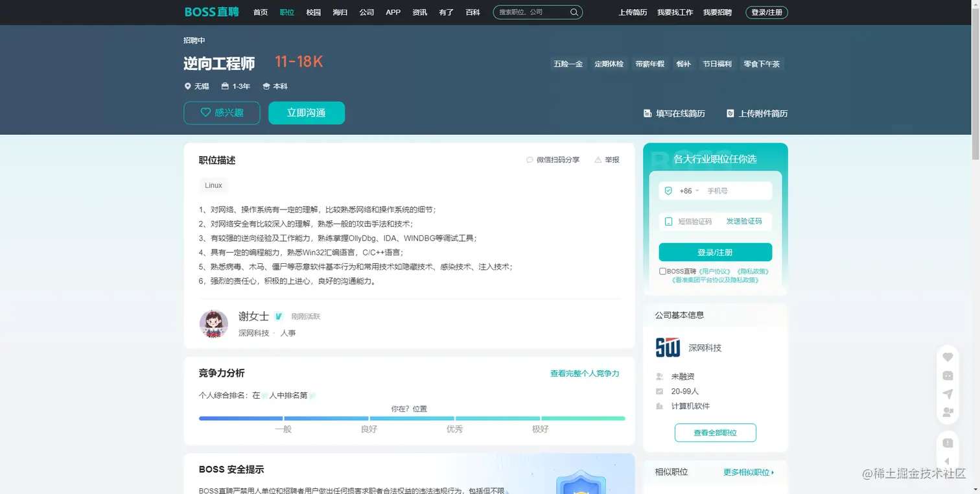
Task: Click the 带薪年假 benefit tag
Action: (649, 64)
